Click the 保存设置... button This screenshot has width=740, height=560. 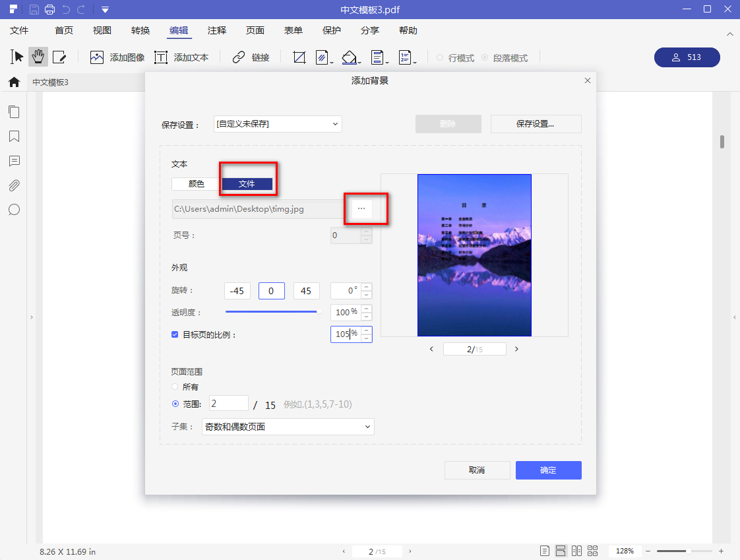tap(536, 124)
